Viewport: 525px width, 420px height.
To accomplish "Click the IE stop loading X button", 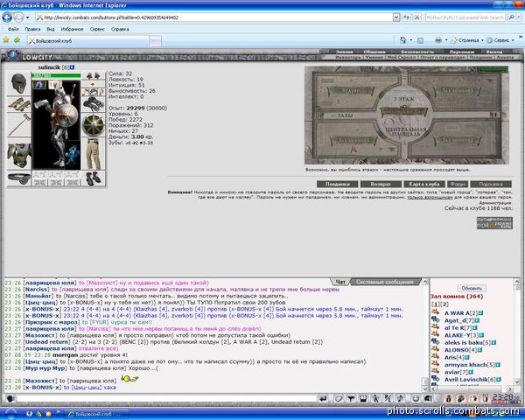I will click(416, 17).
